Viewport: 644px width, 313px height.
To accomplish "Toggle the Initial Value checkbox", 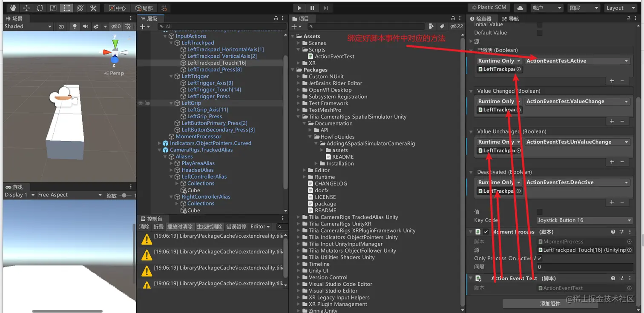I will click(540, 25).
